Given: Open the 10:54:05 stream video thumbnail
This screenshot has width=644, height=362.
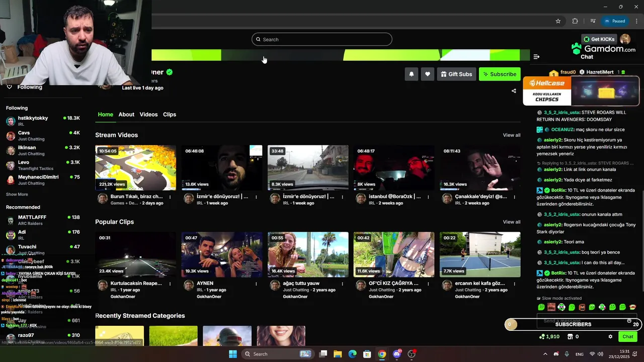Looking at the screenshot, I should click(x=135, y=167).
